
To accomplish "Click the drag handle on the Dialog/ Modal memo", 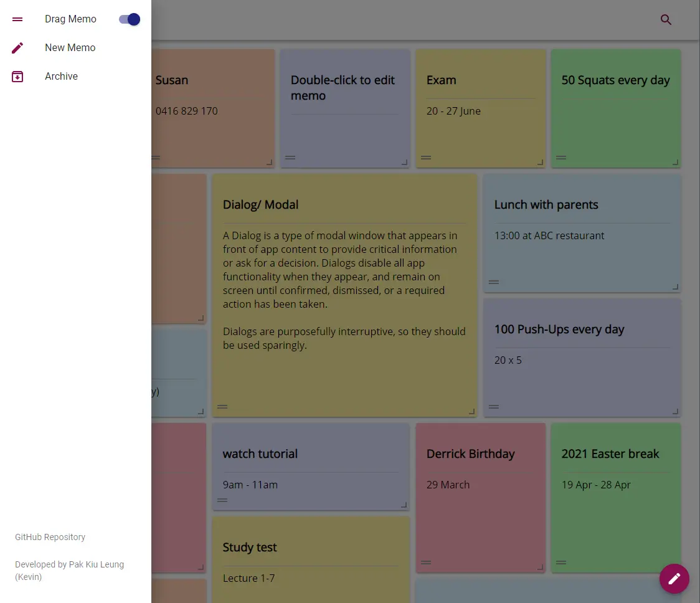I will click(222, 406).
